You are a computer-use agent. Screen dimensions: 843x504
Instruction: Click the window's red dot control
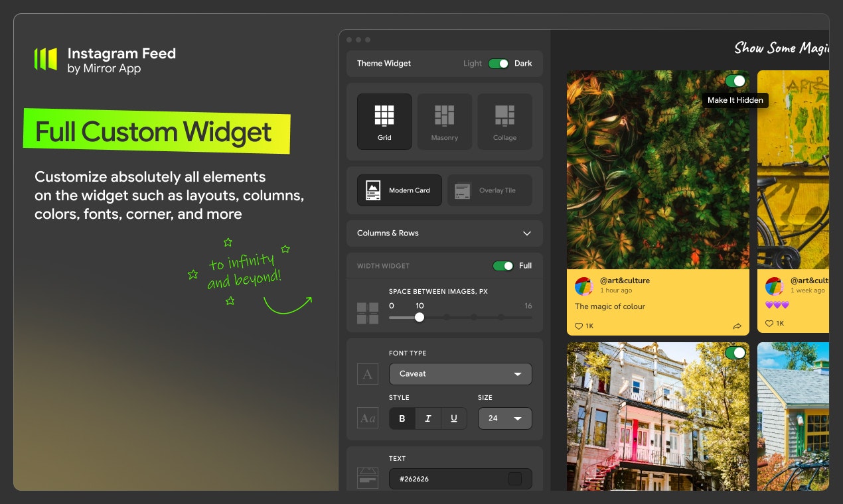(x=350, y=40)
